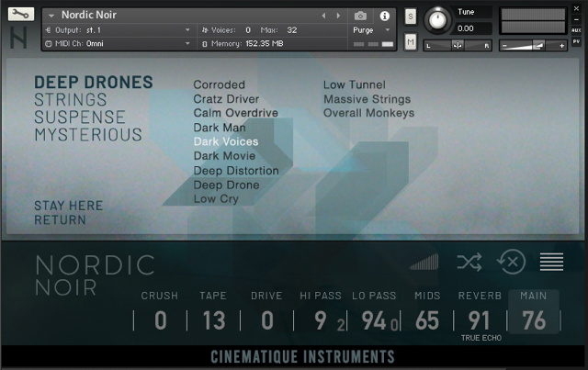Go to previous instrument with left arrow
Viewport: 588px width, 370px height.
coord(323,16)
